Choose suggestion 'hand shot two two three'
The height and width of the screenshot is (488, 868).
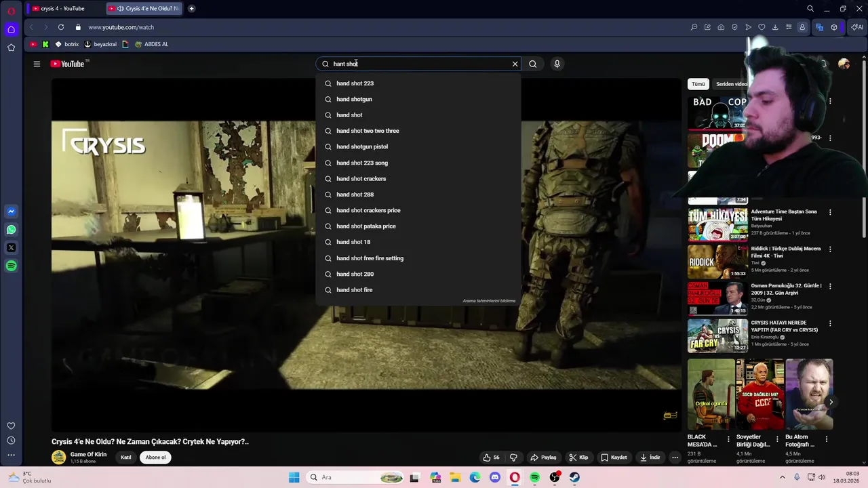[x=418, y=131]
